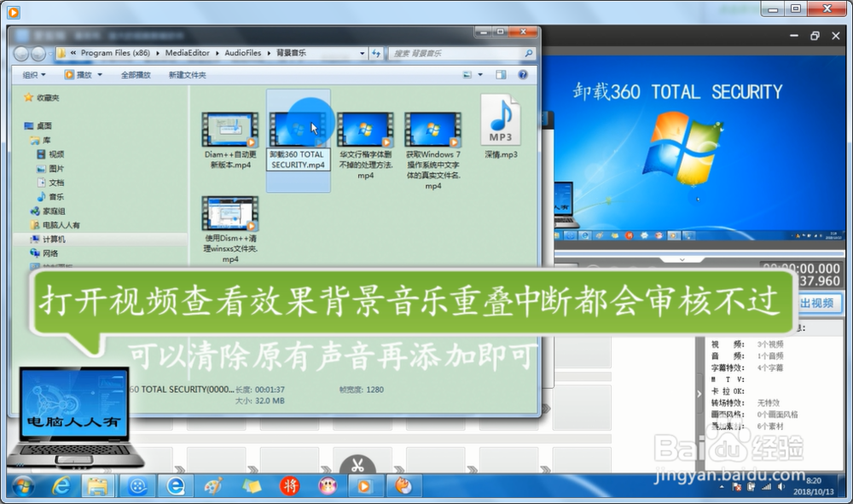Open File Explorer taskbar icon
Viewport: 853px width, 504px height.
(97, 486)
